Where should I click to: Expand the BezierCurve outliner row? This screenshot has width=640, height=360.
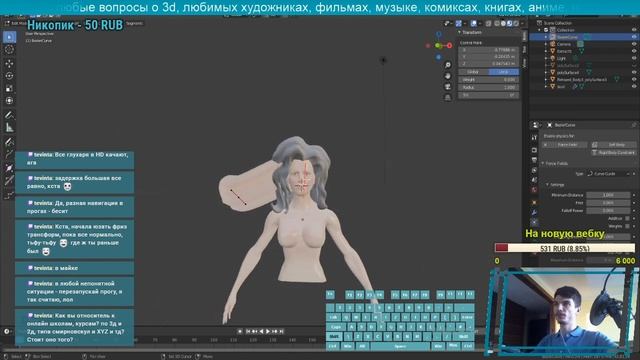click(x=546, y=37)
